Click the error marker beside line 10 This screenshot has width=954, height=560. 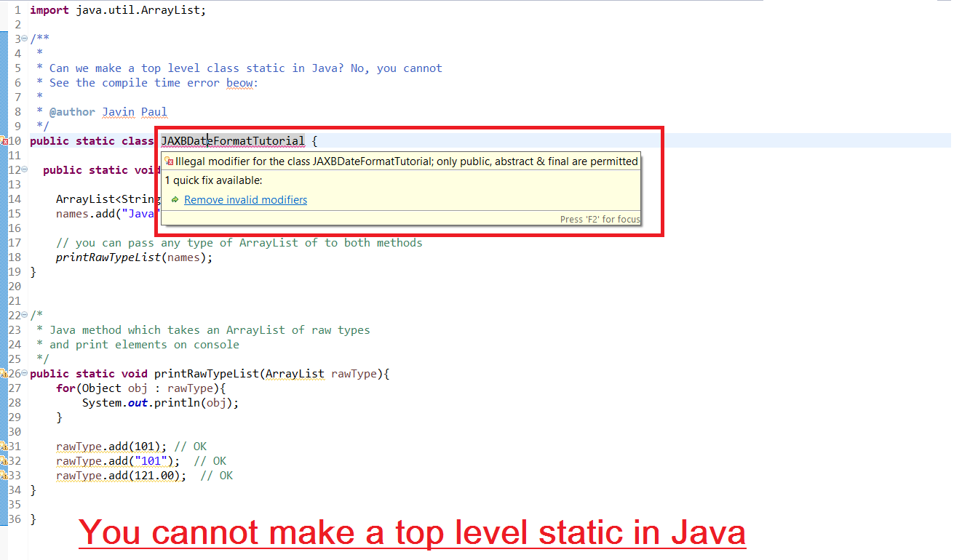4,141
